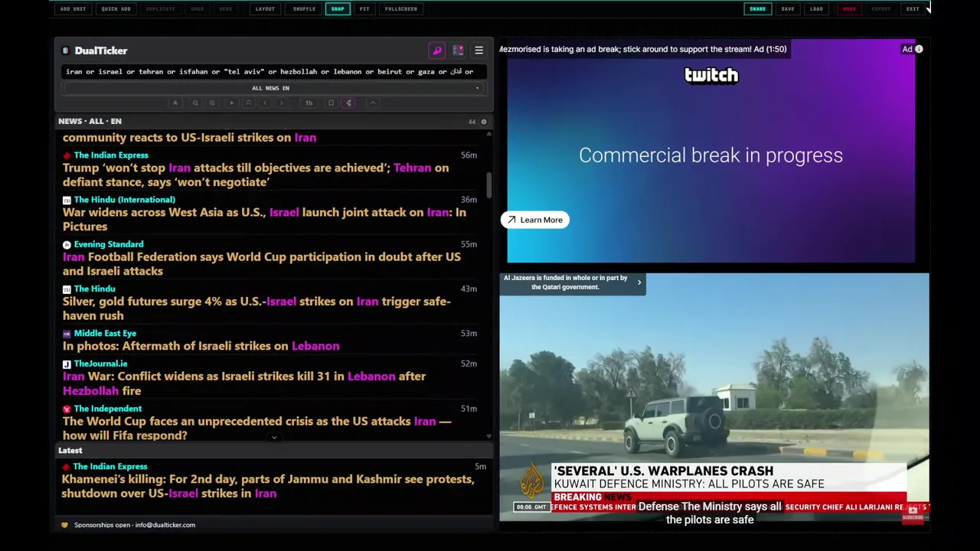This screenshot has height=551, width=980.
Task: Click TheJournal.ie source name
Action: click(x=100, y=364)
